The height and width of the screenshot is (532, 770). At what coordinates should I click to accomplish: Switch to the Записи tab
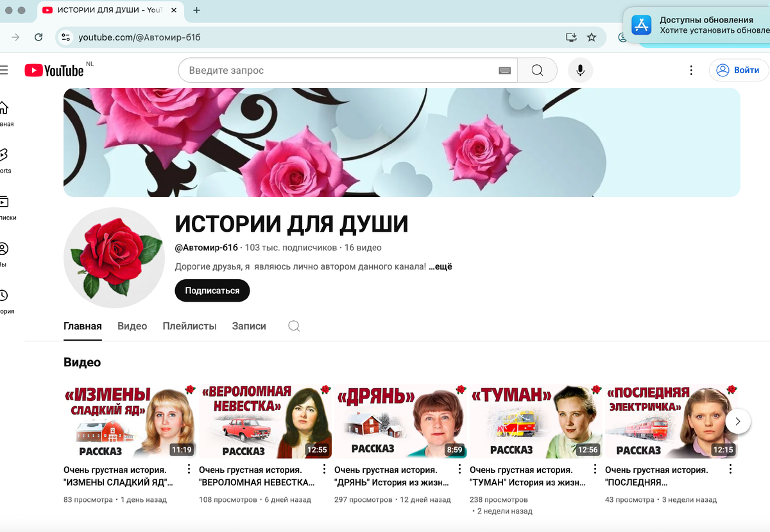[249, 326]
